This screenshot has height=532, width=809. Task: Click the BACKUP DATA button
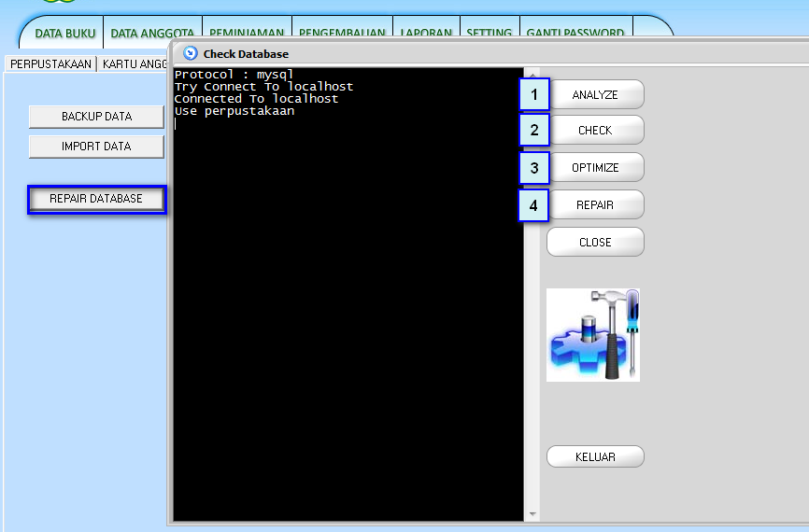(x=96, y=117)
